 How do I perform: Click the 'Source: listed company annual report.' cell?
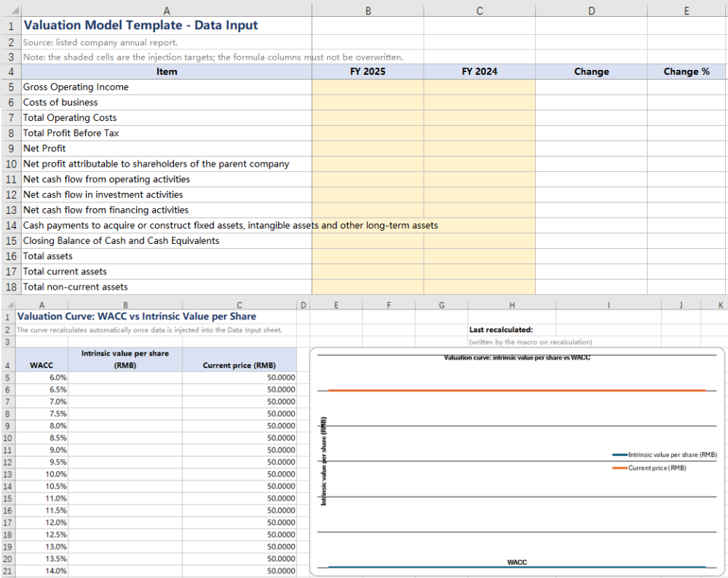tap(166, 42)
